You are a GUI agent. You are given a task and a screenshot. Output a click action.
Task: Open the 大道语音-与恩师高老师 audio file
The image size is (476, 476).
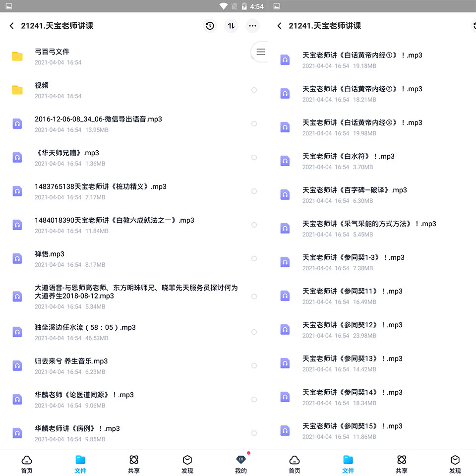[x=134, y=297]
